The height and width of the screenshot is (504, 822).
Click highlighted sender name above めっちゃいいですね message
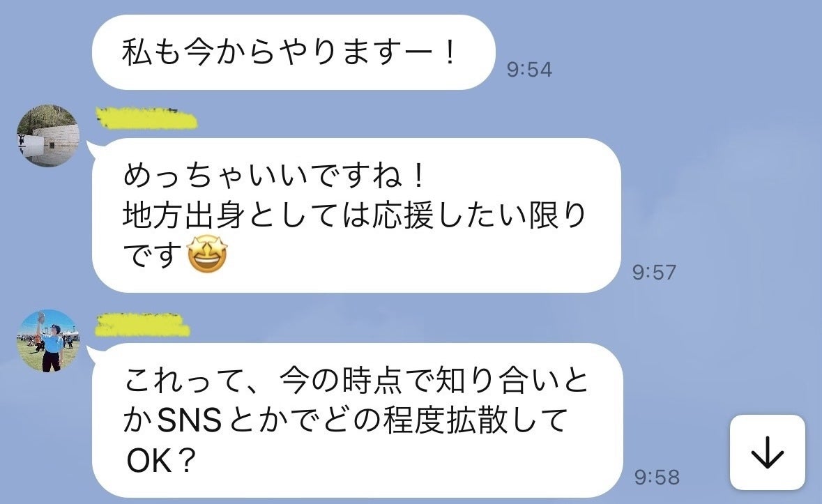click(146, 119)
